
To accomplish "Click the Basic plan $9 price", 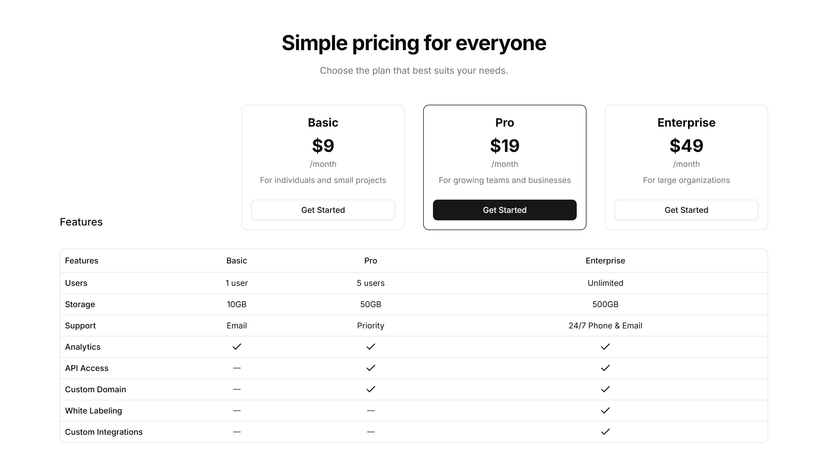I will [323, 145].
